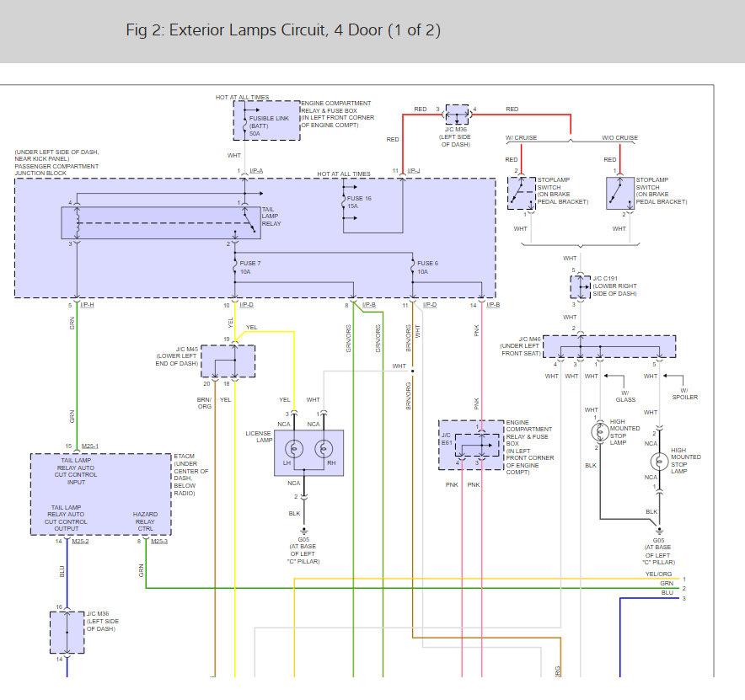The width and height of the screenshot is (745, 700).
Task: Click the W/ CRUISE label
Action: [x=521, y=137]
